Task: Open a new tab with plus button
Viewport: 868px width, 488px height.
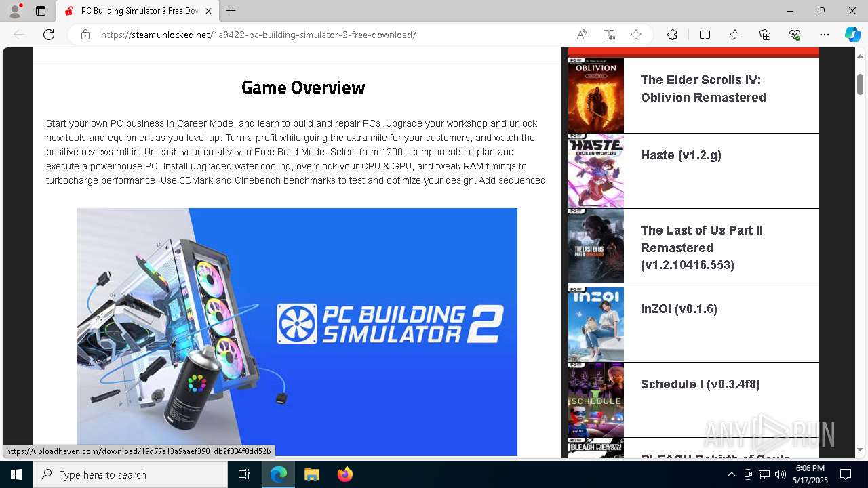Action: pos(231,11)
